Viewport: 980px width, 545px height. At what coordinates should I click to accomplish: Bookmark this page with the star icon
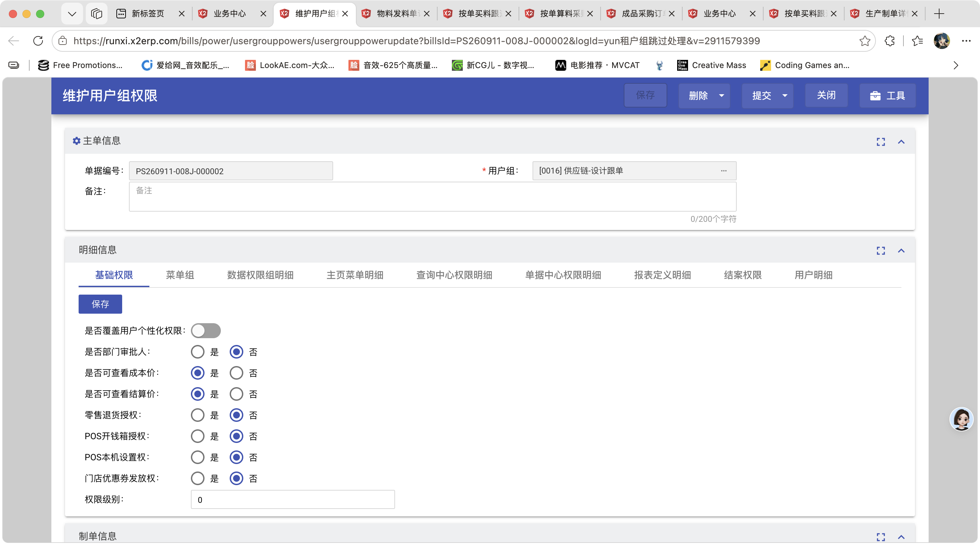(864, 41)
